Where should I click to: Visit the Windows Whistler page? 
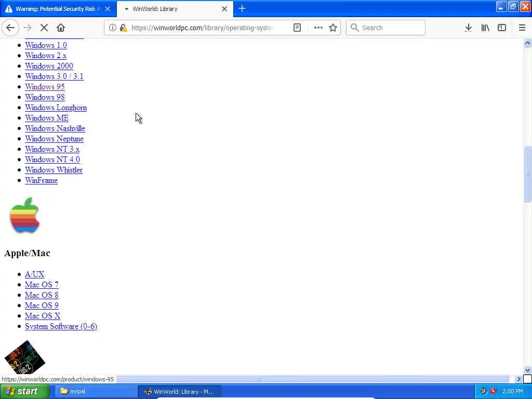(x=54, y=170)
